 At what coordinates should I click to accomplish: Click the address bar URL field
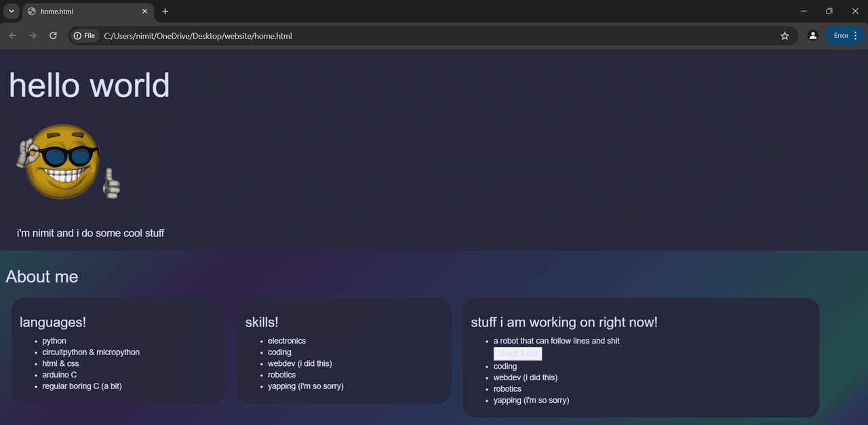pyautogui.click(x=434, y=35)
